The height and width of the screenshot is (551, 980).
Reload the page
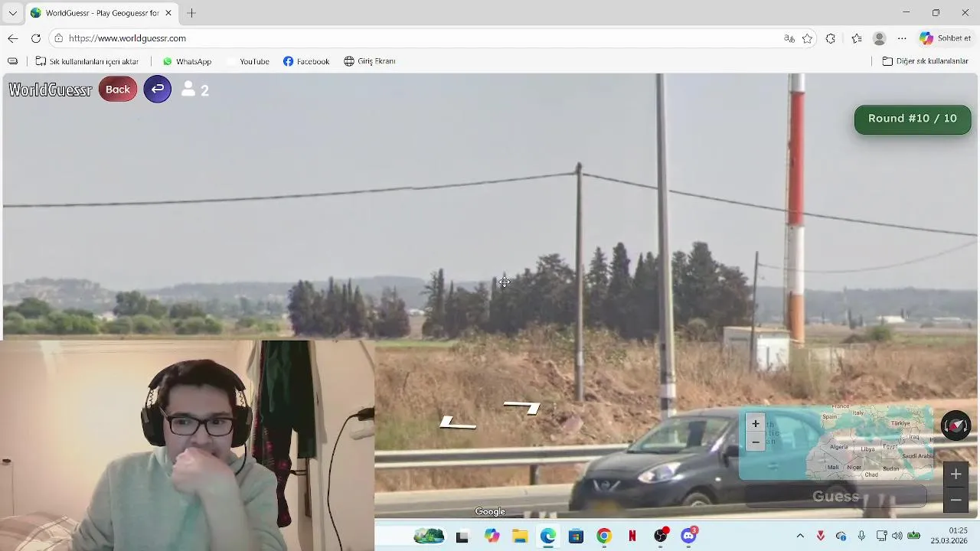(x=36, y=38)
